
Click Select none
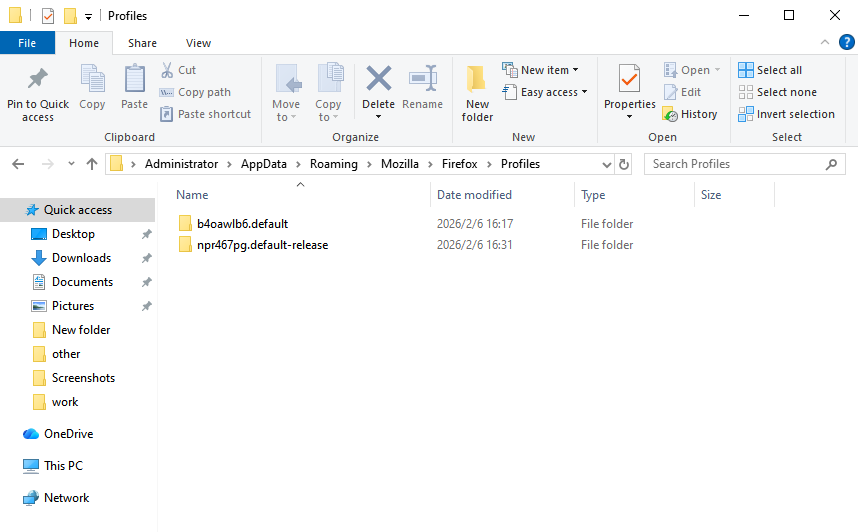778,92
